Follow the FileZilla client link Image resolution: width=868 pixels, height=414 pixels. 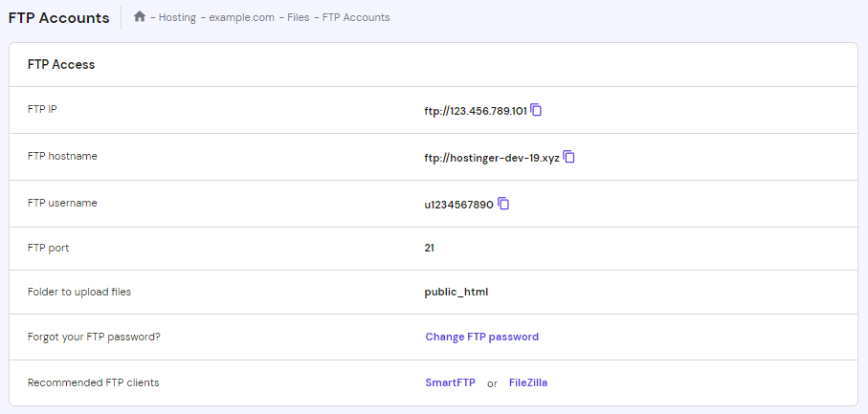click(x=528, y=382)
